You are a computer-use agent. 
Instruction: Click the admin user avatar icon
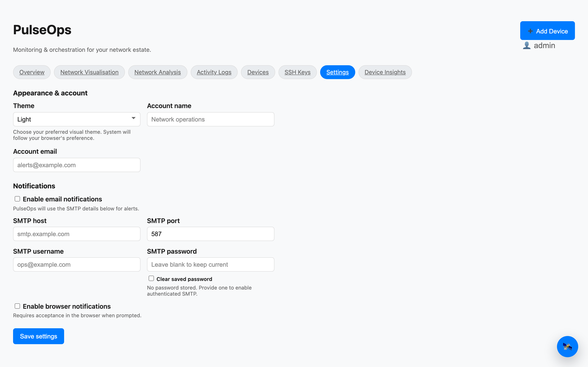[x=527, y=45]
